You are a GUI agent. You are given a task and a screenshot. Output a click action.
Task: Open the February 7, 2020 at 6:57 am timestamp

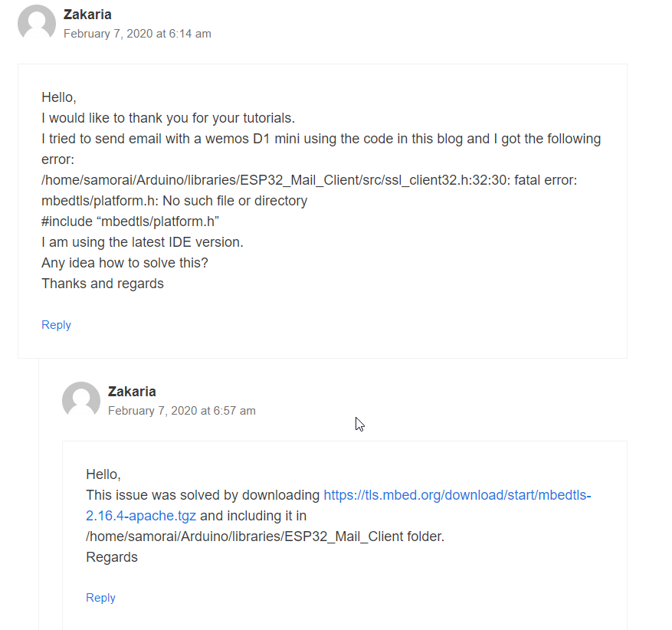[182, 411]
